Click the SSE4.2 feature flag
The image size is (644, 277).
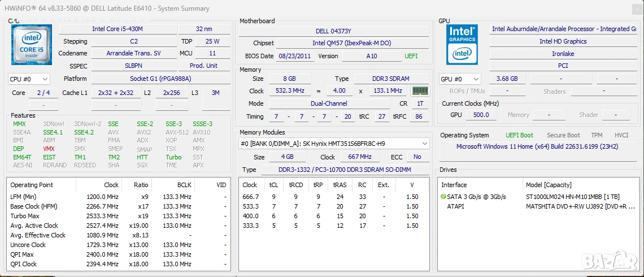84,132
